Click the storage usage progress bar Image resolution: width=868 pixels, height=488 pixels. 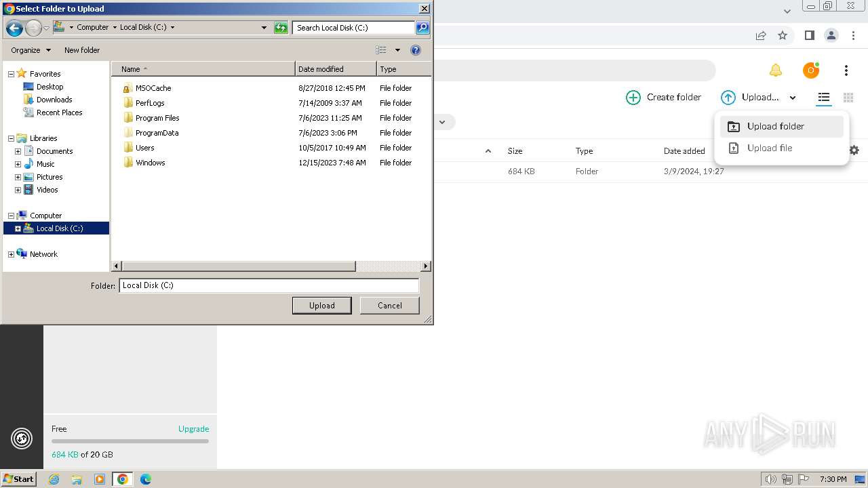click(130, 441)
